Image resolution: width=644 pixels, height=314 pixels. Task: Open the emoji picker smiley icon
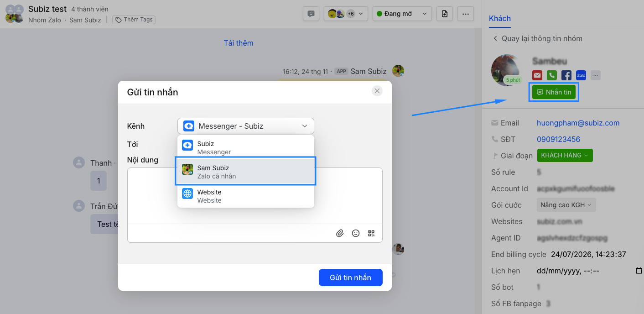pyautogui.click(x=356, y=233)
